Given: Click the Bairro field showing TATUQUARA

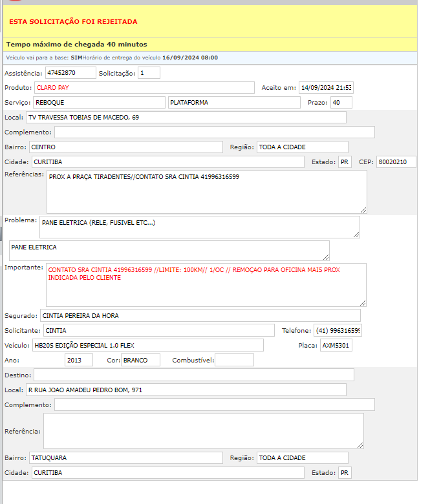Looking at the screenshot, I should pyautogui.click(x=126, y=458).
